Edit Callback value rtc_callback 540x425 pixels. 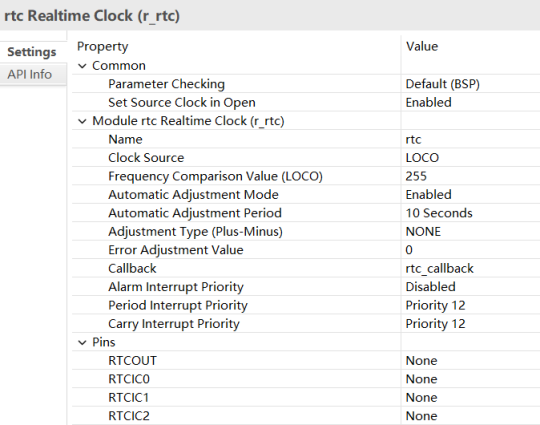(470, 269)
